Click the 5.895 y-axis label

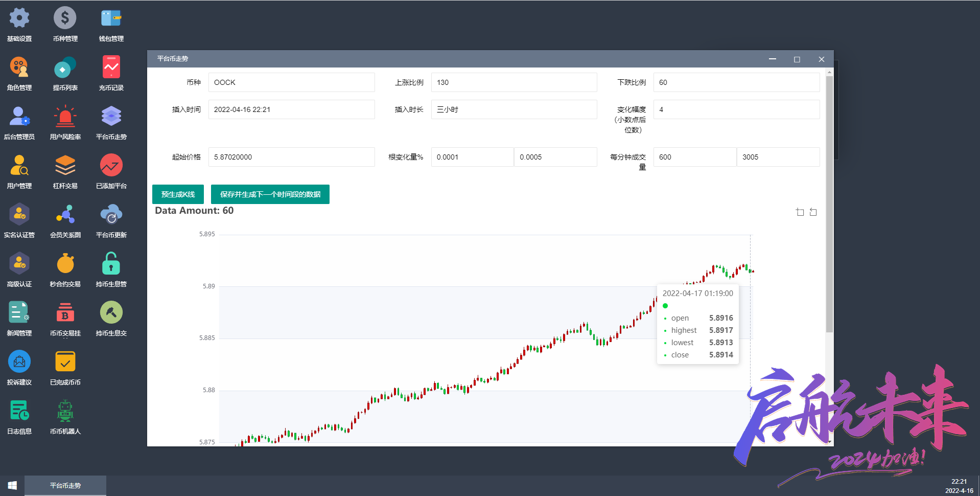click(x=207, y=234)
